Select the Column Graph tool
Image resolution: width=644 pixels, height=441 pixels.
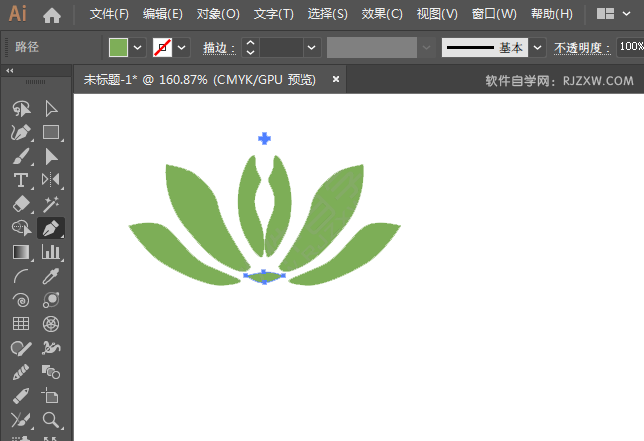click(51, 252)
